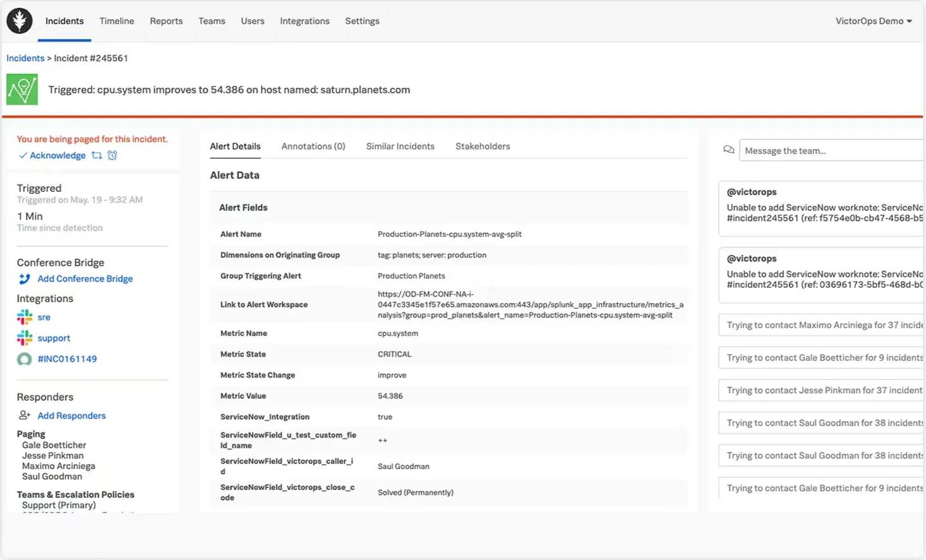Open the Similar Incidents tab
Image resolution: width=926 pixels, height=560 pixels.
pos(399,146)
